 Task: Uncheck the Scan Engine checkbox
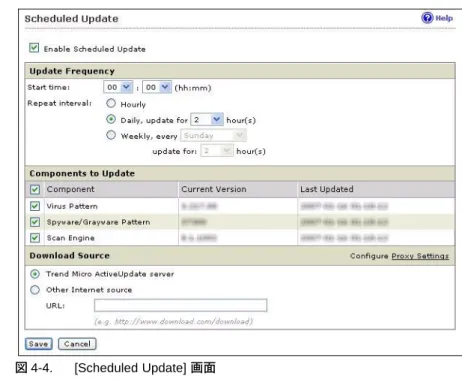[35, 238]
